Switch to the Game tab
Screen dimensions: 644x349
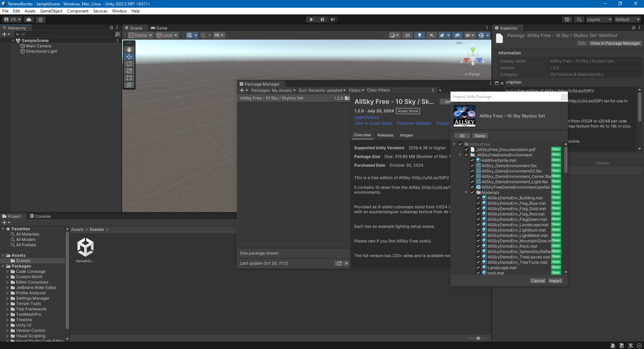[159, 28]
